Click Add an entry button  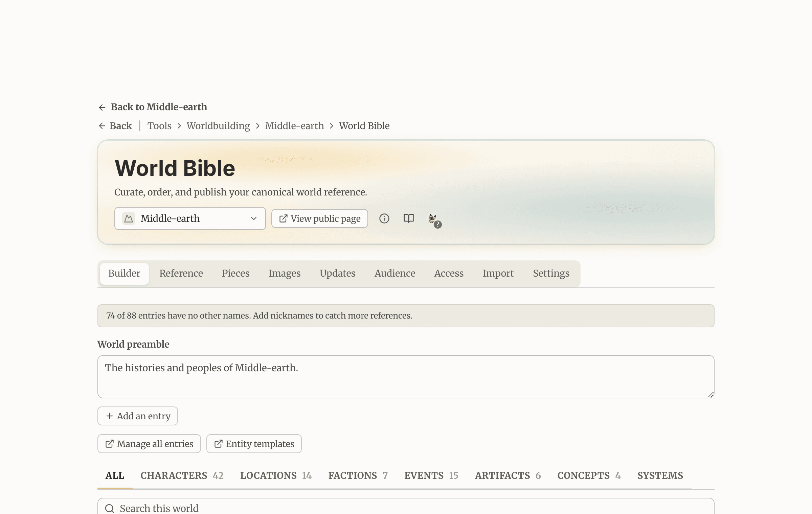[138, 416]
